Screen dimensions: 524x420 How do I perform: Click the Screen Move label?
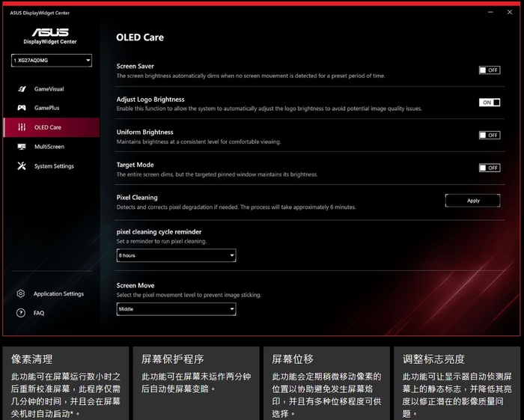[x=135, y=285]
